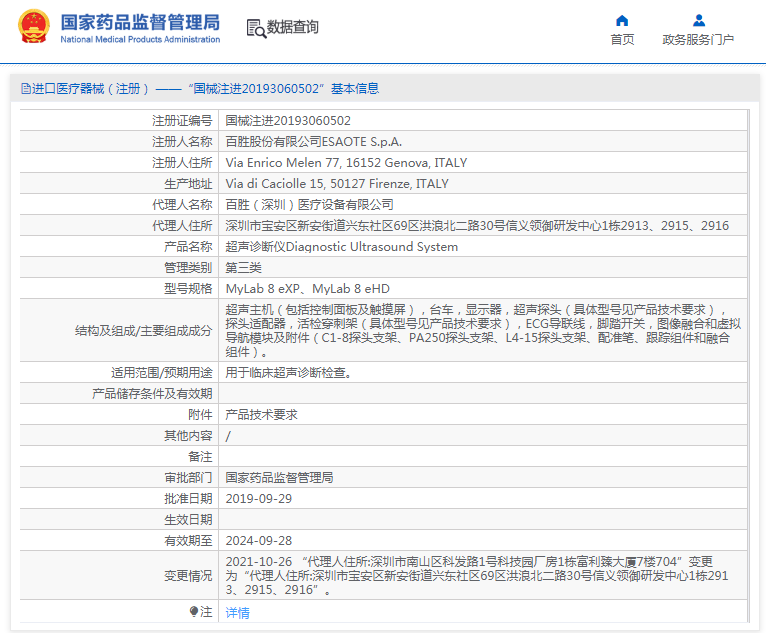
Task: Click 国家药品监督管理局 site title
Action: coord(140,22)
